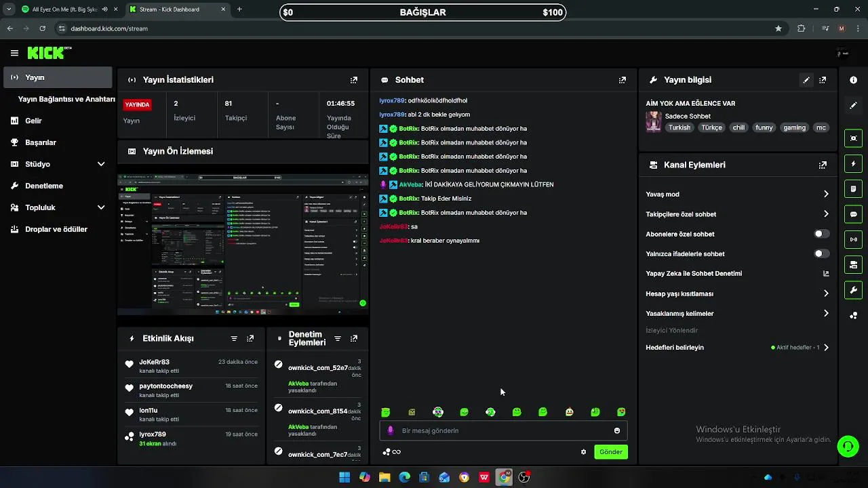Open a new browser tab

(x=239, y=9)
